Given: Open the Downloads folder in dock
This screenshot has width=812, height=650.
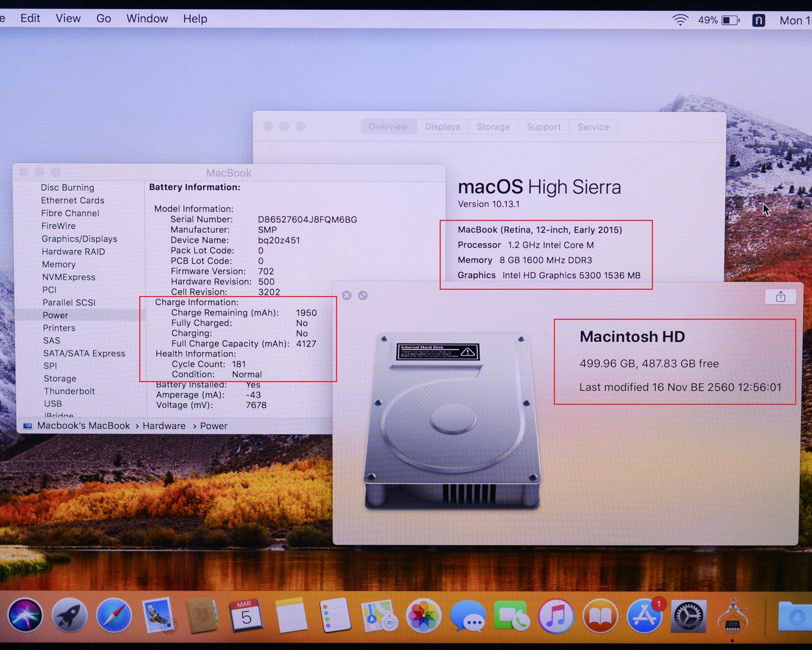Looking at the screenshot, I should point(796,616).
